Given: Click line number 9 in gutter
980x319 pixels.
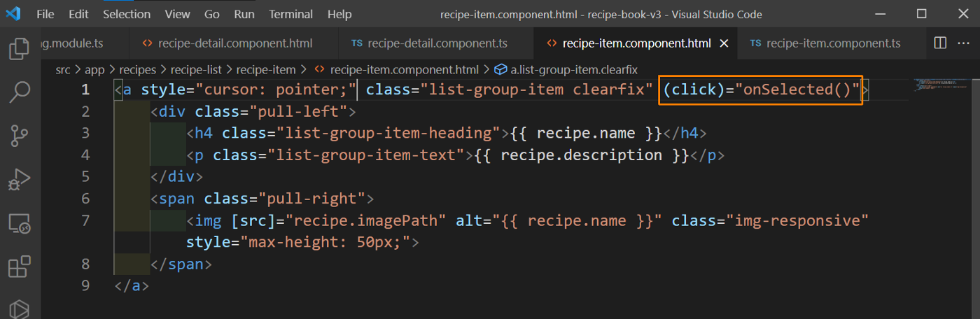Looking at the screenshot, I should click(85, 285).
